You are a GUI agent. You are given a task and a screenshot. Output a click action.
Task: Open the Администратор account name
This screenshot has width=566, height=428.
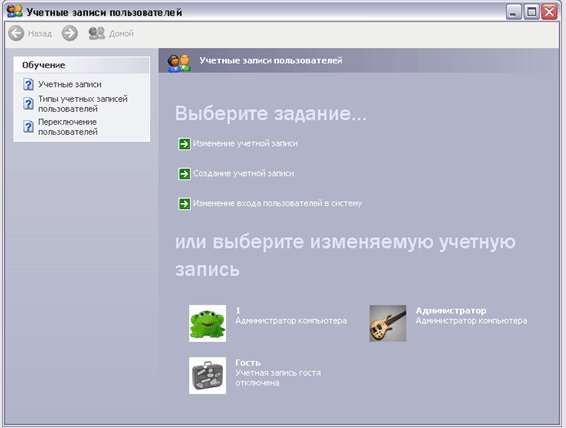coord(451,310)
